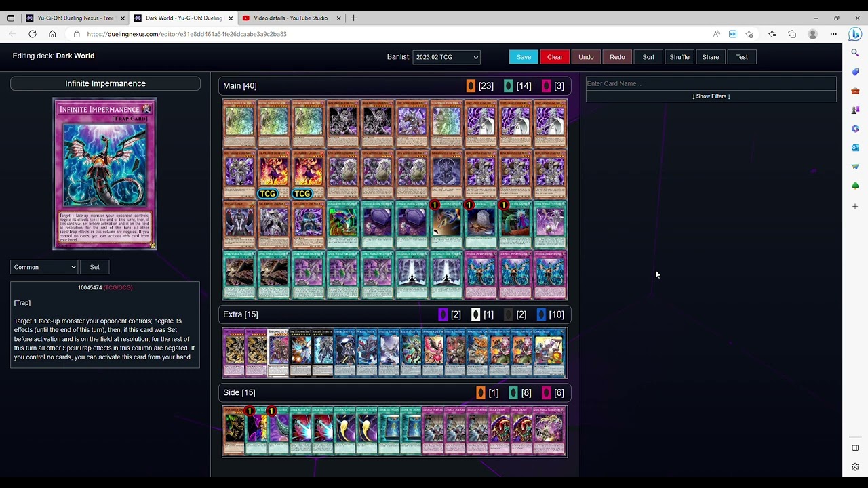Switch to the Video details - YouTube Studio tab
Viewport: 868px width, 488px height.
click(x=292, y=18)
